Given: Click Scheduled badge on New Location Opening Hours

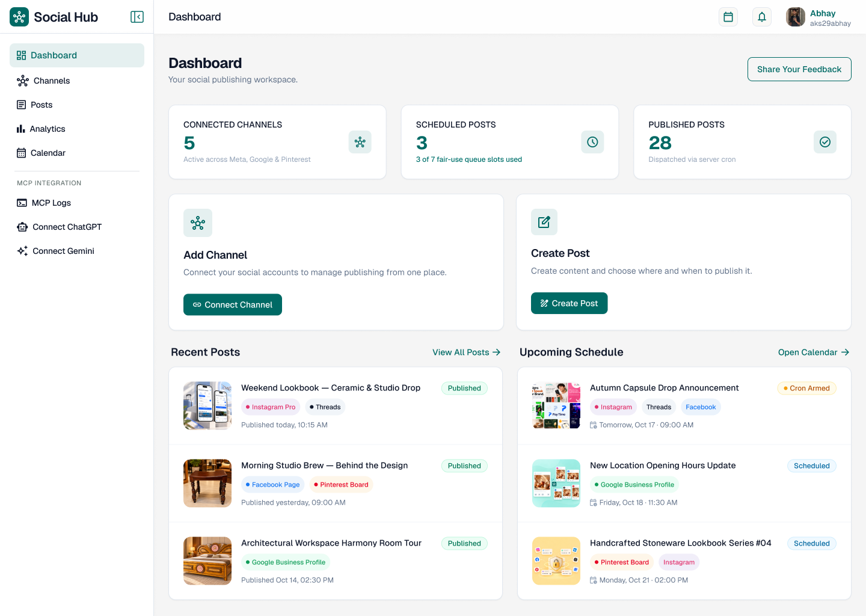Looking at the screenshot, I should 812,466.
